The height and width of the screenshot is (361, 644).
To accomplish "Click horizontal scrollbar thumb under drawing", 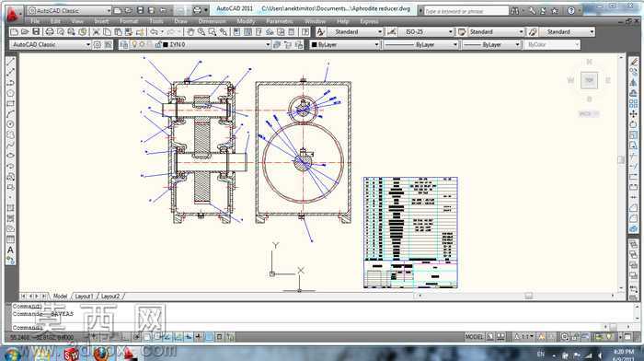I will [529, 296].
